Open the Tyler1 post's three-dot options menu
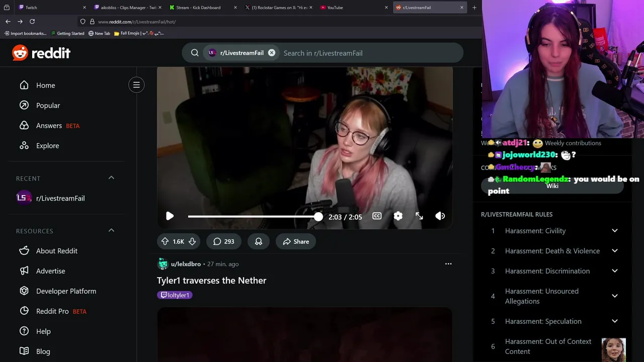The image size is (644, 362). [x=448, y=264]
